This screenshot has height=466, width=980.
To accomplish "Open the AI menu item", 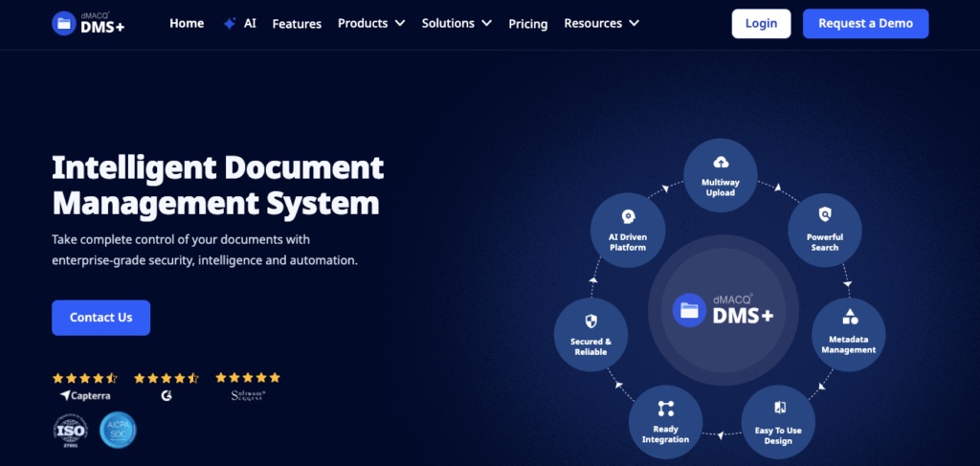I will pyautogui.click(x=250, y=24).
